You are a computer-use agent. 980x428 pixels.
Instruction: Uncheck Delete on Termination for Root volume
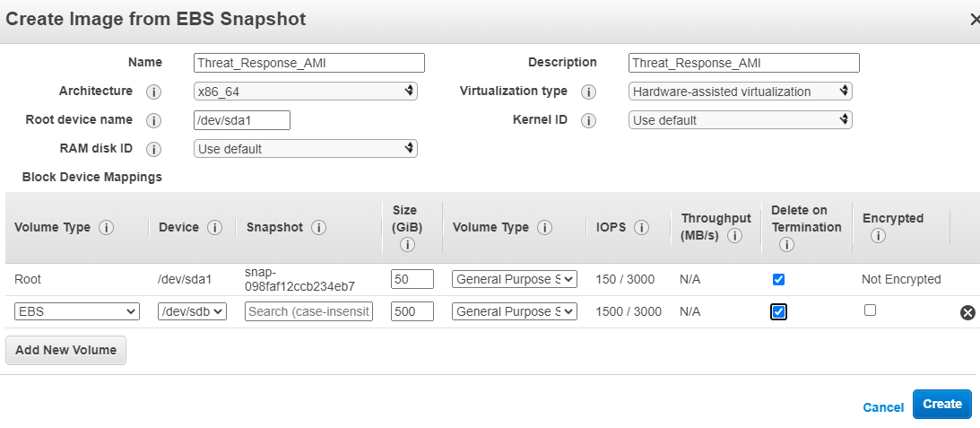(778, 279)
